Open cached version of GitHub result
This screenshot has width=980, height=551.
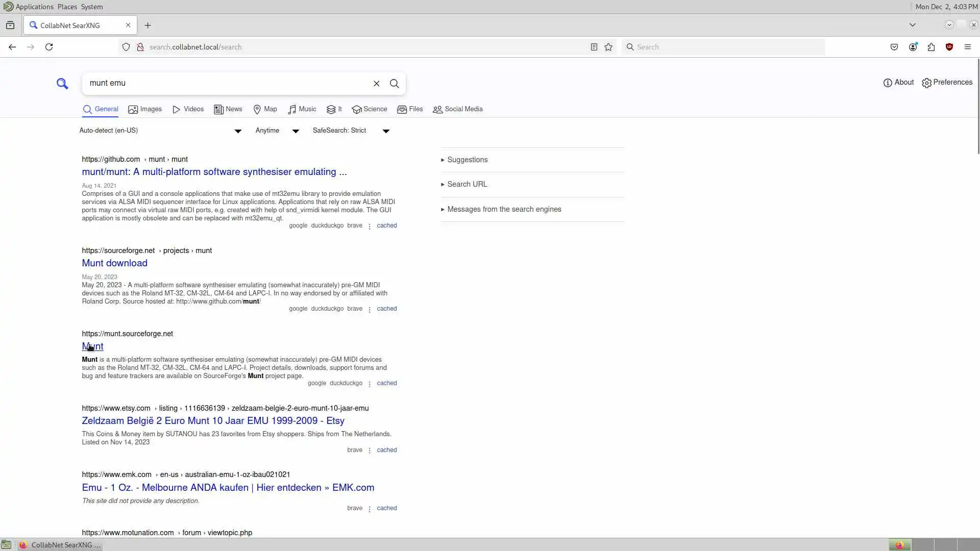(386, 226)
